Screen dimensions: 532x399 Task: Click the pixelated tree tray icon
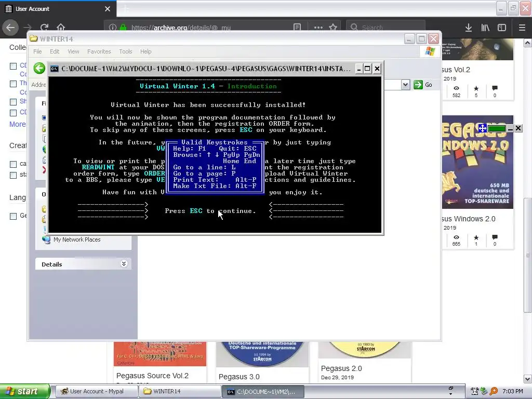point(474,391)
